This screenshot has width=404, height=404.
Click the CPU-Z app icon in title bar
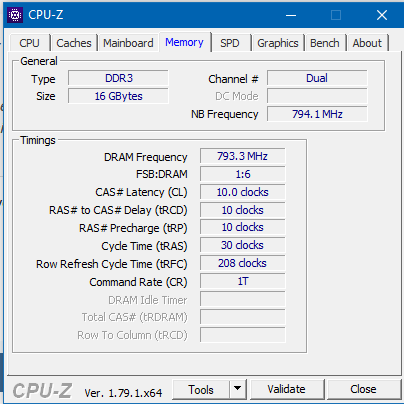tap(15, 15)
